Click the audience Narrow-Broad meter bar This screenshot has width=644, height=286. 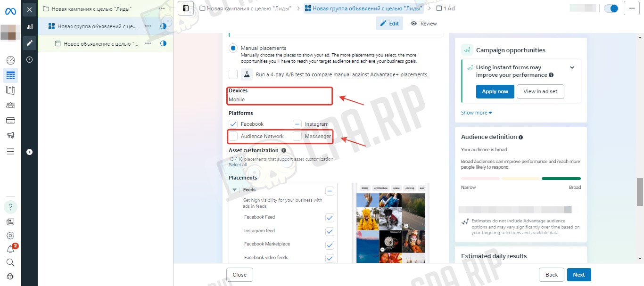pyautogui.click(x=521, y=179)
